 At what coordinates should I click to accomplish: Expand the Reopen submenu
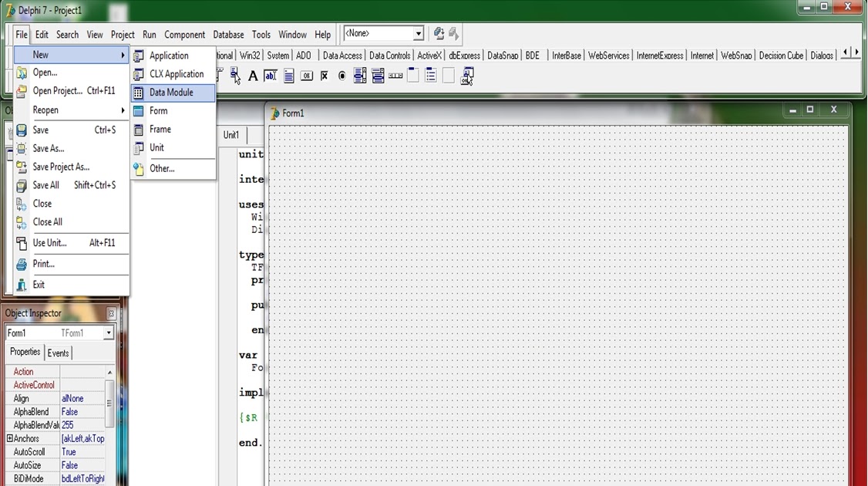coord(72,110)
